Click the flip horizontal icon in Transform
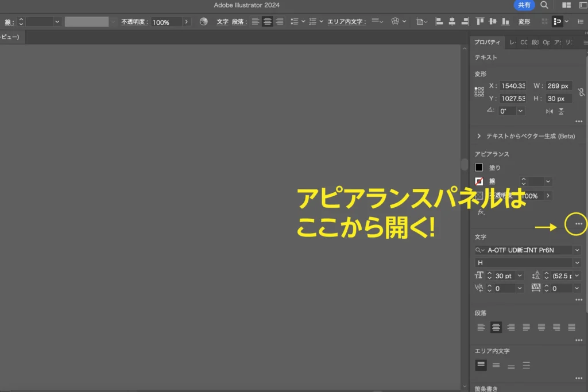Viewport: 588px width, 392px height. coord(550,111)
